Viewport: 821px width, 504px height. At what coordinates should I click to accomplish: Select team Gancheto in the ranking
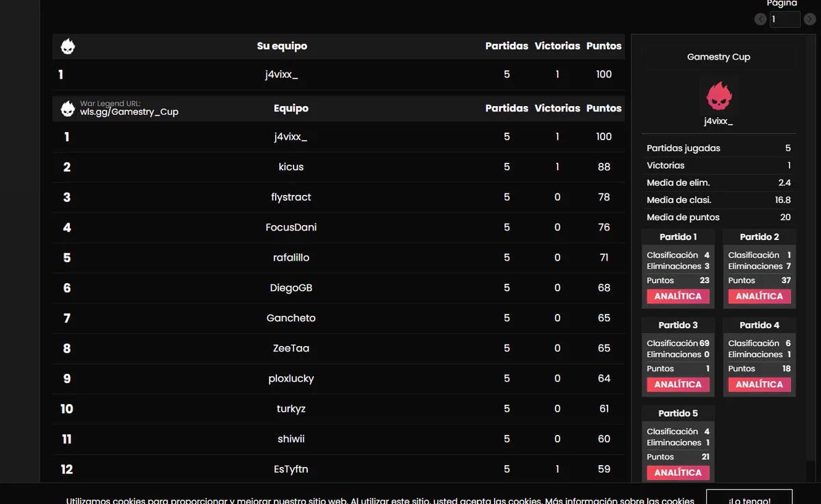[291, 318]
